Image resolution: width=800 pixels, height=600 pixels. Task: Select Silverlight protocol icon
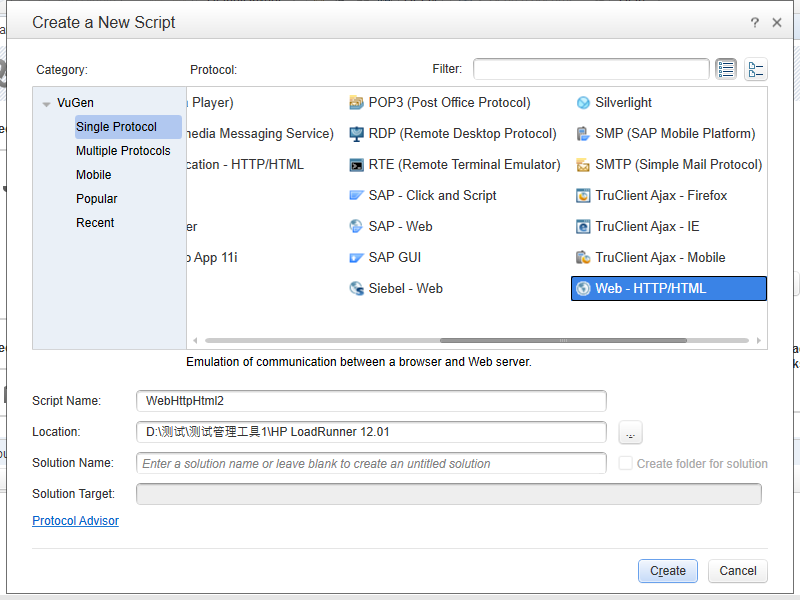[x=583, y=103]
